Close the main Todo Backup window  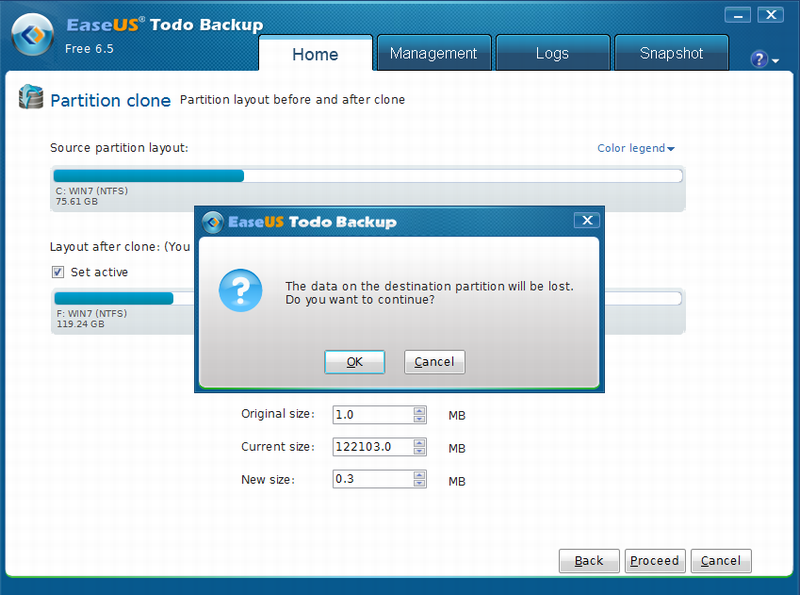[770, 15]
